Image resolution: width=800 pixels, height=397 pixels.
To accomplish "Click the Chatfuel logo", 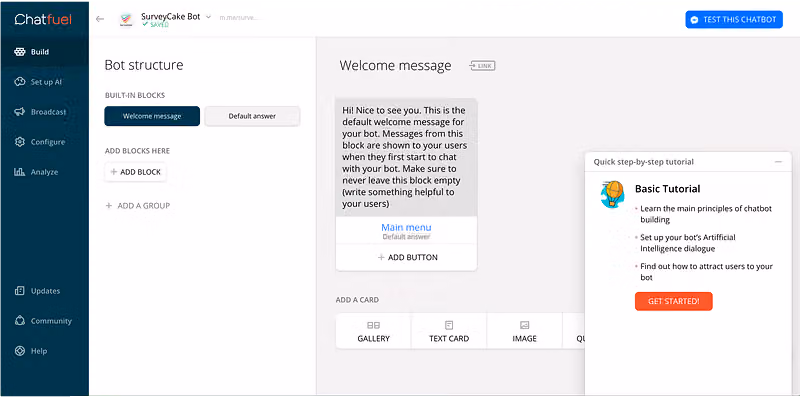I will (x=43, y=19).
